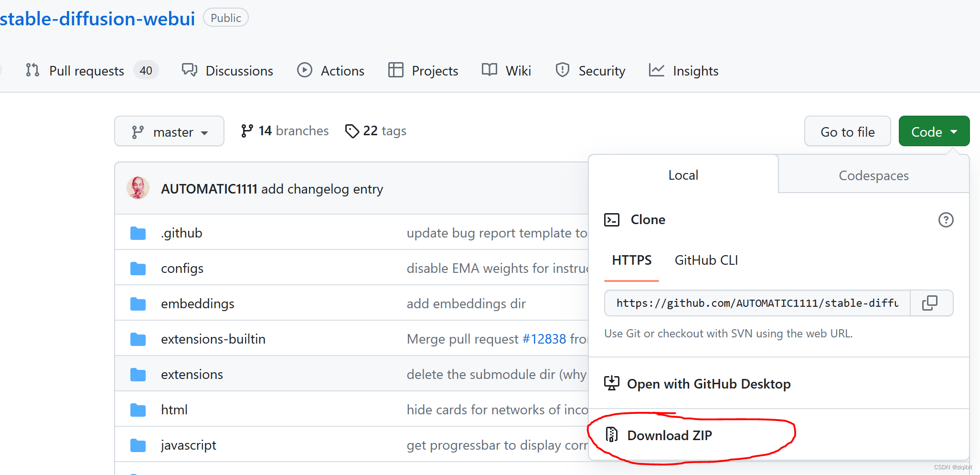The height and width of the screenshot is (475, 980).
Task: Open the Projects tab
Action: click(x=423, y=71)
